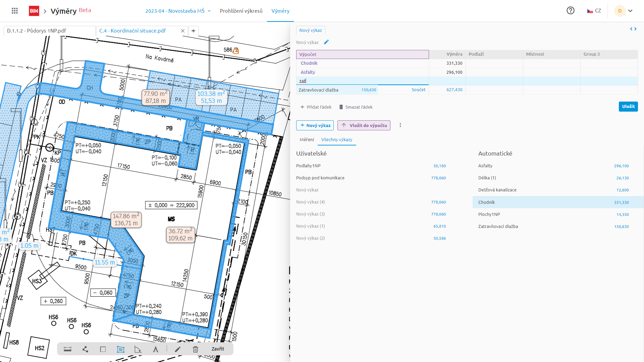Switch to Prohlížení výkresů tab

pos(241,11)
